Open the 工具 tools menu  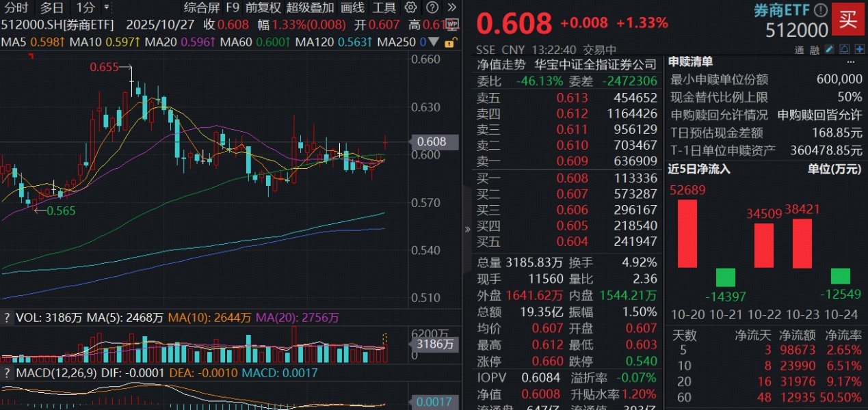(384, 8)
